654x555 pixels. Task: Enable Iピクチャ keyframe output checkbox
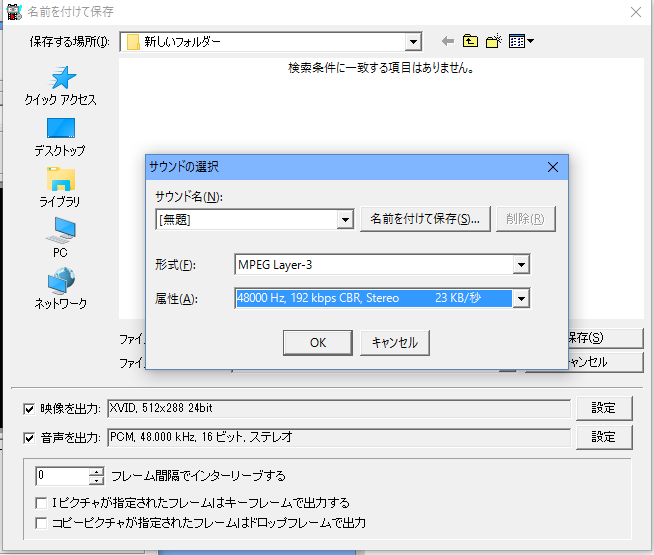[42, 502]
